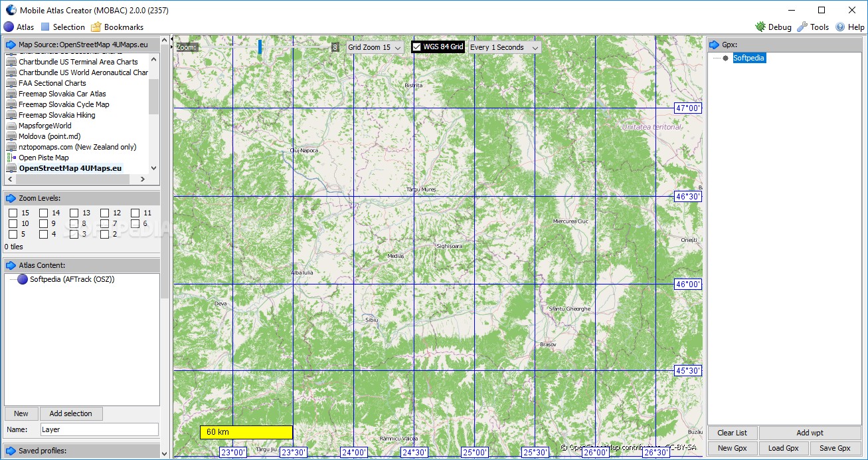Open the Help menu
Image resolution: width=868 pixels, height=460 pixels.
tap(850, 27)
